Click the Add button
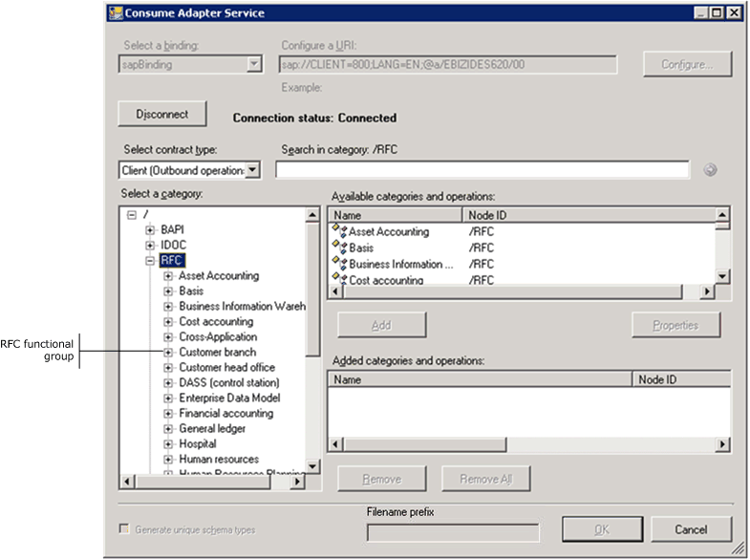Image resolution: width=750 pixels, height=560 pixels. click(x=382, y=325)
